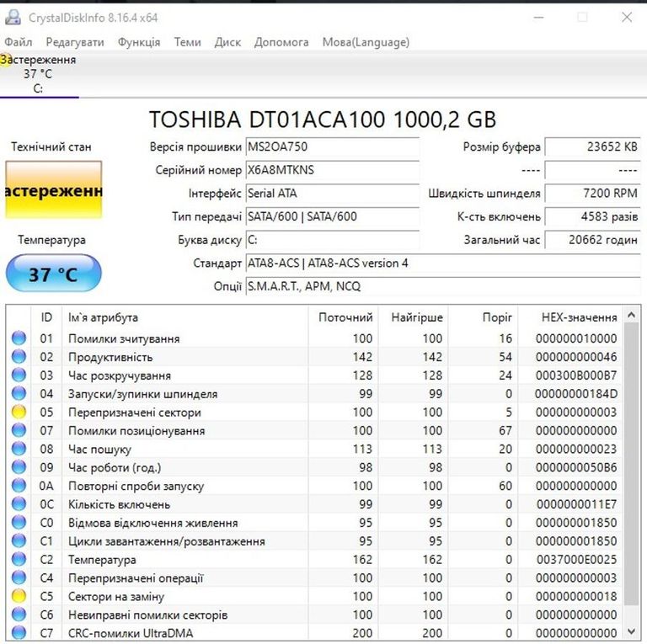Click the Поріг column header
The image size is (647, 644).
pyautogui.click(x=484, y=317)
